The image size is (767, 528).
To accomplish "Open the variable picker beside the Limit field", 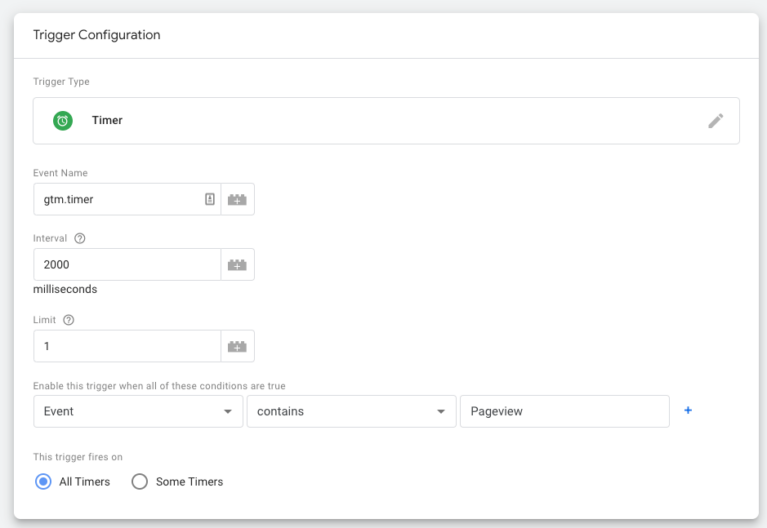I will (x=237, y=346).
